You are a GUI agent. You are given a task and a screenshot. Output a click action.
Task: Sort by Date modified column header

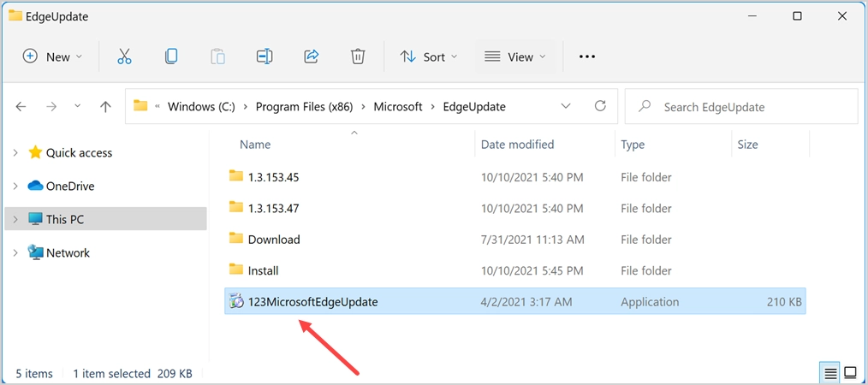point(517,145)
